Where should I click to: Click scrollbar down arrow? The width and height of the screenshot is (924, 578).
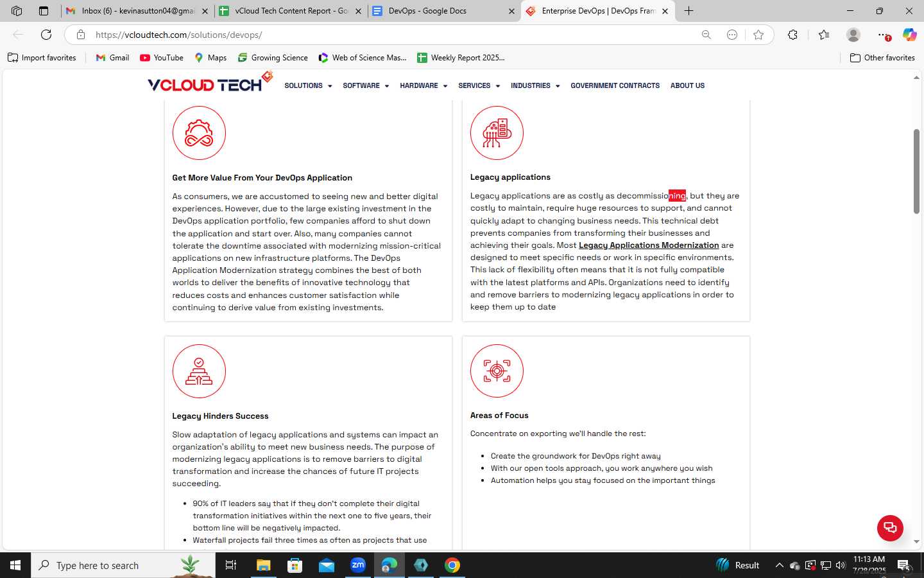point(916,542)
